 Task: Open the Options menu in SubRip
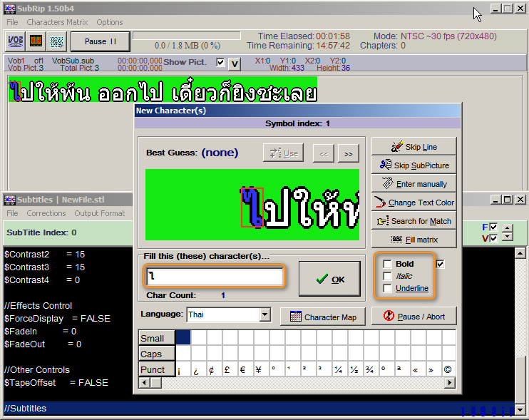tap(110, 22)
